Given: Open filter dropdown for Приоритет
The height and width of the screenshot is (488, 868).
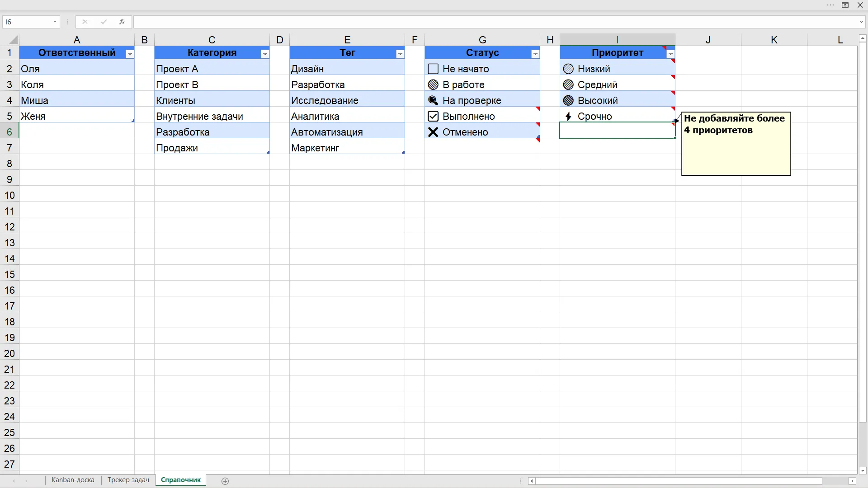Looking at the screenshot, I should (670, 54).
